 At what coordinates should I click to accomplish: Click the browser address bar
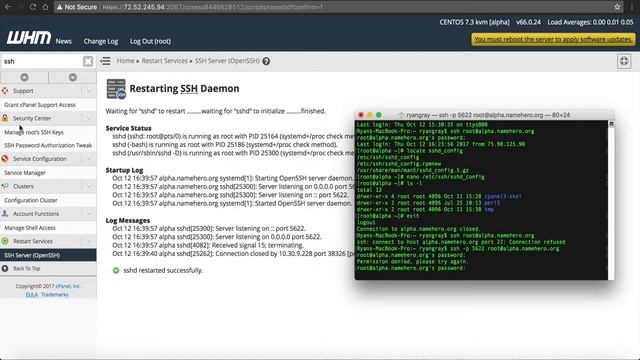(x=335, y=7)
